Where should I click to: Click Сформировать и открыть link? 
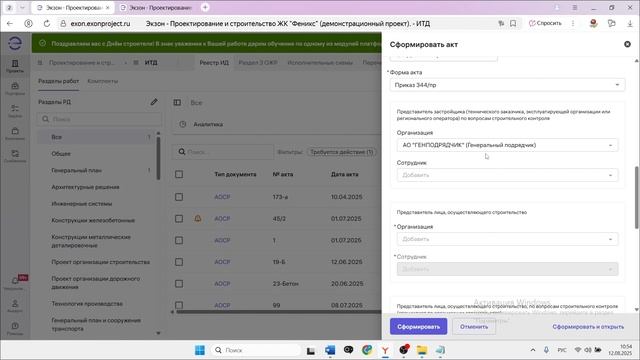588,327
